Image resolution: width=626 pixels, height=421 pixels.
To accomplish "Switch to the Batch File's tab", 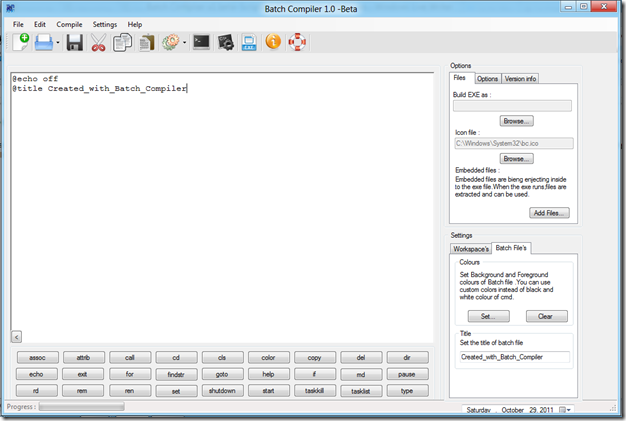I will (511, 248).
